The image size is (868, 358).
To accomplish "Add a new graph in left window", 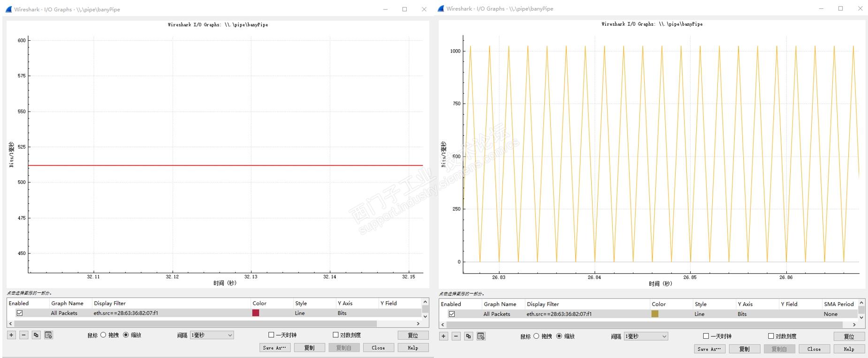I will coord(12,335).
